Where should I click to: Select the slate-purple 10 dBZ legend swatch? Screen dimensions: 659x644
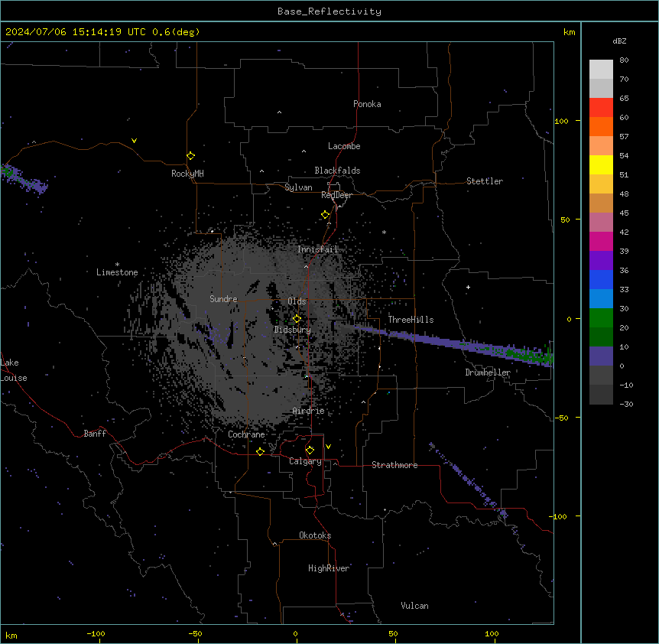click(x=601, y=356)
